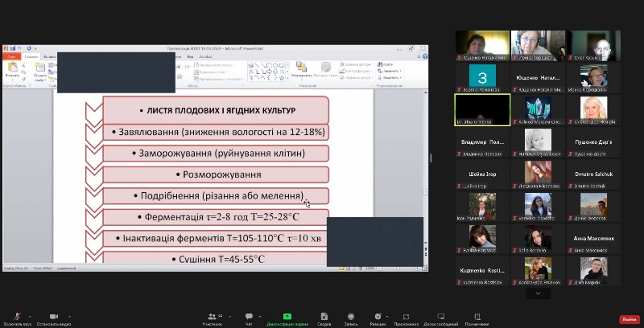This screenshot has width=644, height=328.
Task: Click slide text 'Заморожування (руйнування клітин)'
Action: pyautogui.click(x=222, y=154)
